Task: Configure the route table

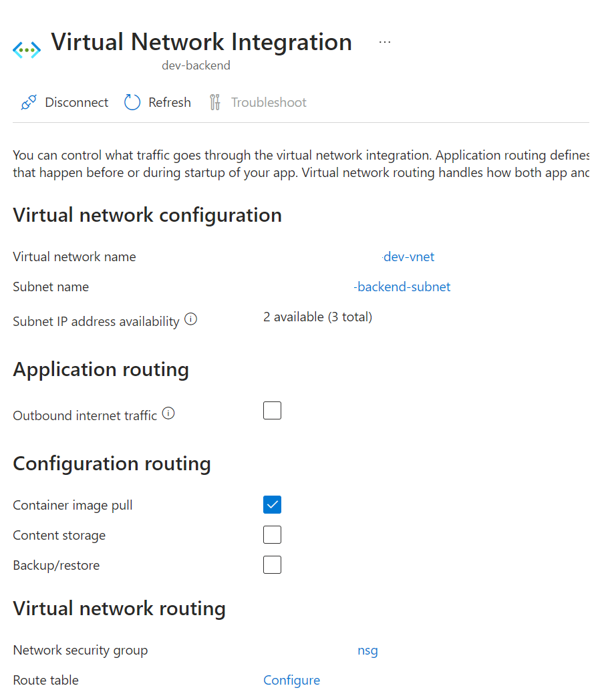Action: [291, 679]
